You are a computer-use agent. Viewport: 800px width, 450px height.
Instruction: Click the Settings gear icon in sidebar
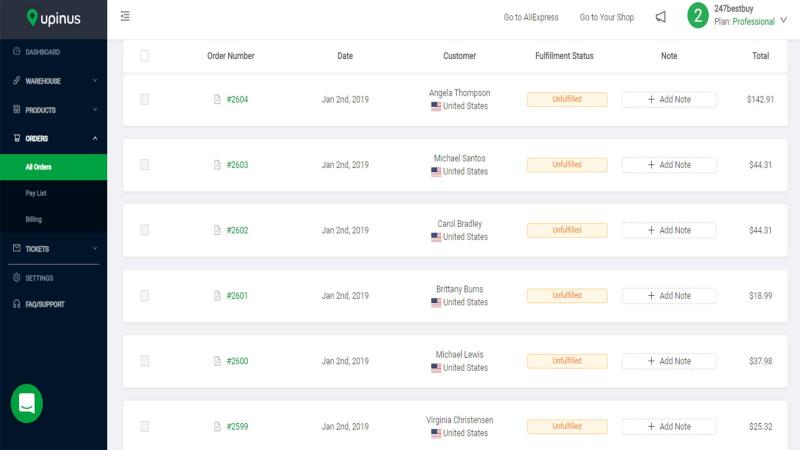[x=17, y=278]
